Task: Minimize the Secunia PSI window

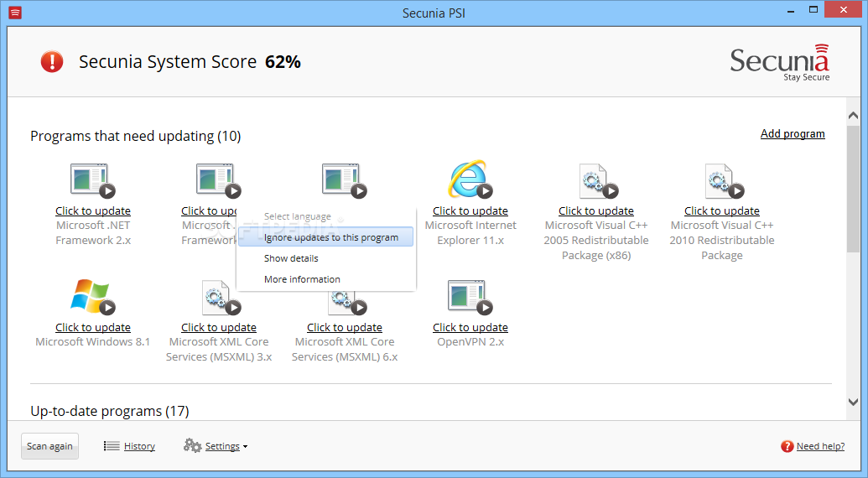Action: 789,10
